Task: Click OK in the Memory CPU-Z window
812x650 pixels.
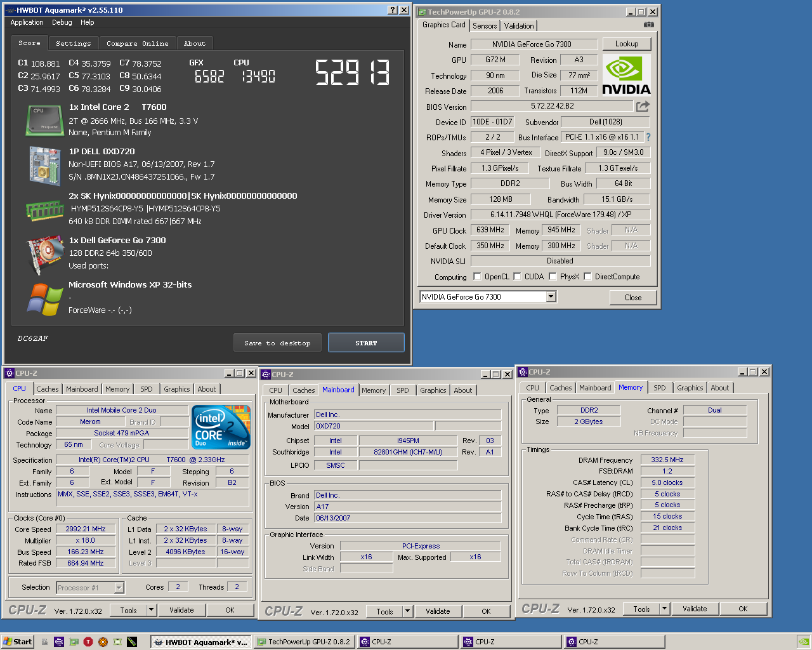Action: click(743, 609)
